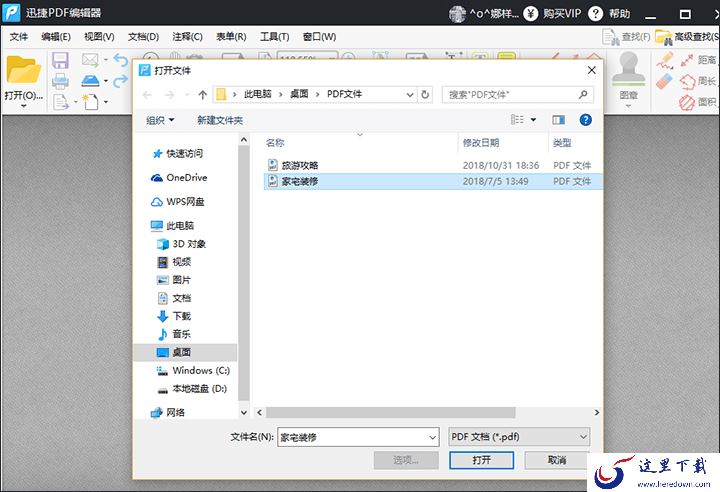Viewport: 720px width, 492px height.
Task: Open the Recent locations dropdown arrow
Action: point(187,95)
